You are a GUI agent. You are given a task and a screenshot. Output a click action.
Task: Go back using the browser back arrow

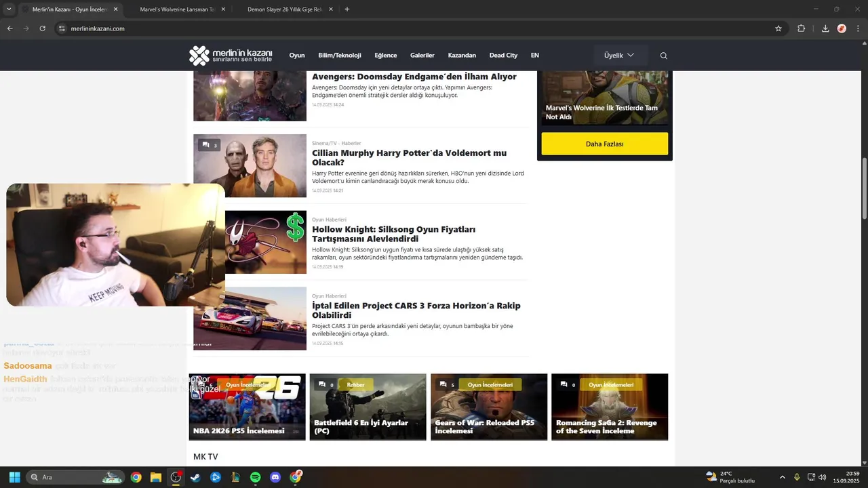coord(9,28)
